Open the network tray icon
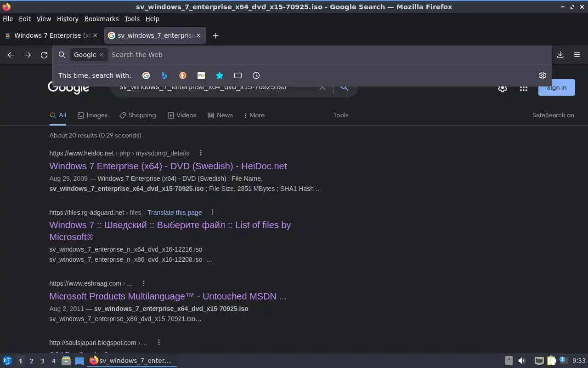 (x=539, y=361)
